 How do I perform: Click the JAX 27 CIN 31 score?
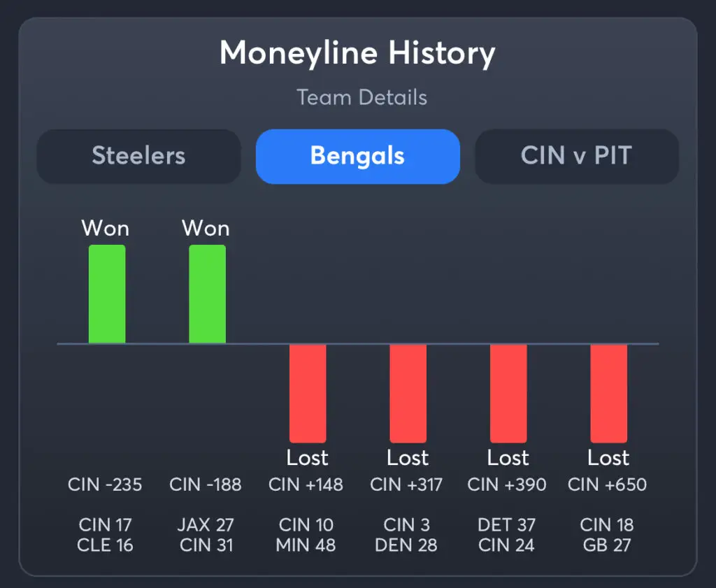(x=206, y=535)
